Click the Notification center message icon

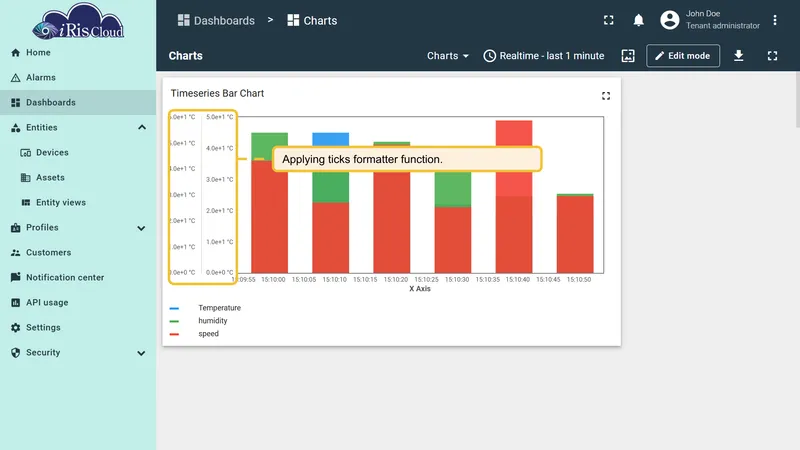point(15,278)
